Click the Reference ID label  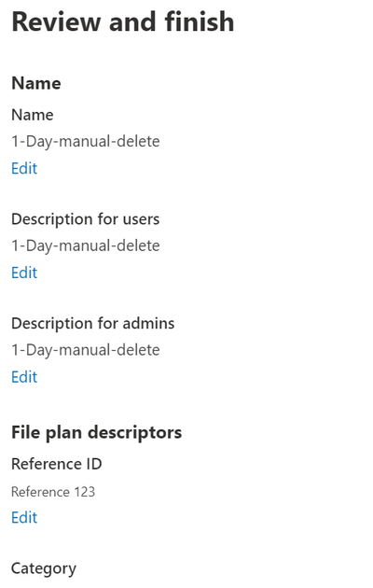click(x=57, y=464)
